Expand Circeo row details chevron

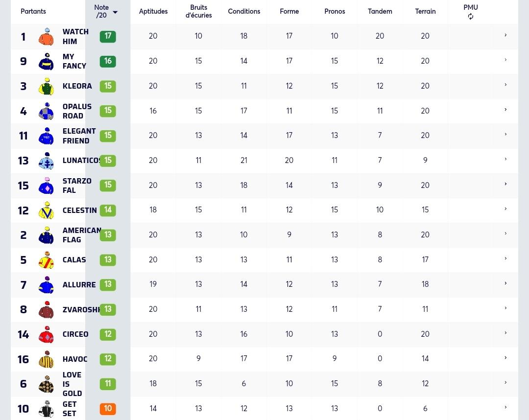[x=505, y=333]
